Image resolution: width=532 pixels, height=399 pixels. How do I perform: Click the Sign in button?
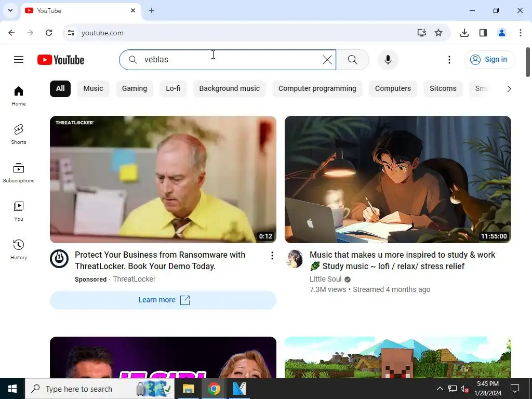point(489,60)
